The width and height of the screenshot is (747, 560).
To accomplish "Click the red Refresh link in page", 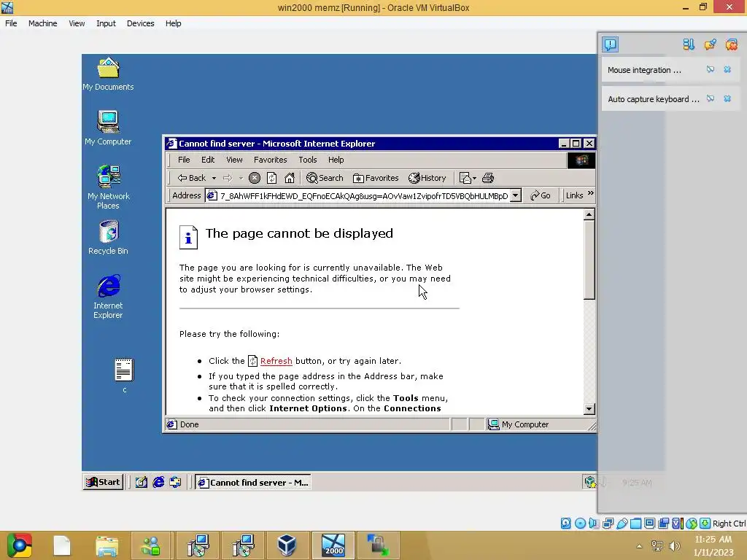I will [276, 361].
